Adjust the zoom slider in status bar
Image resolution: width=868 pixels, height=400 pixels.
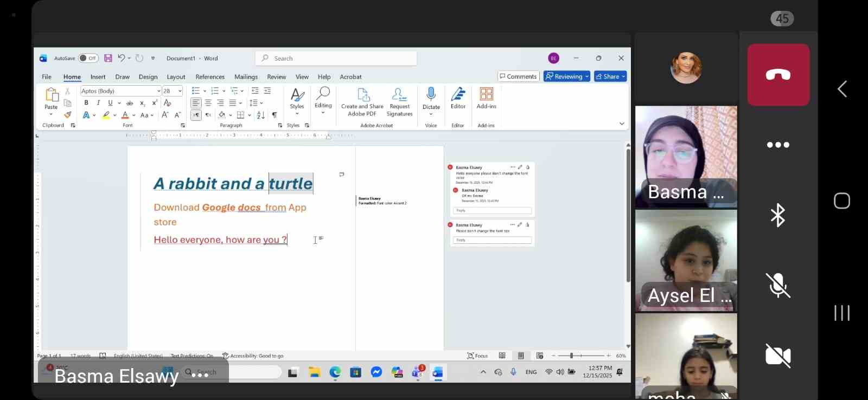(x=571, y=356)
